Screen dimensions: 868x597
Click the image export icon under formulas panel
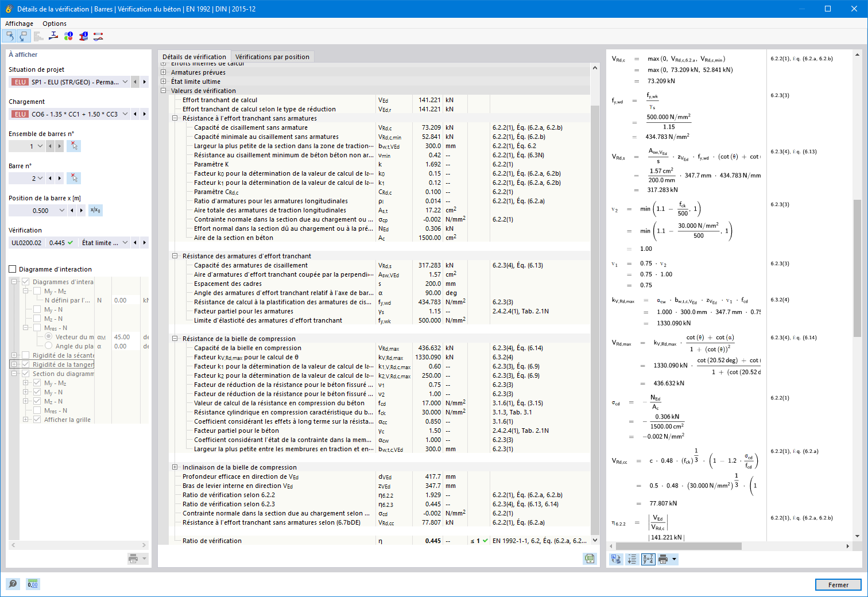616,559
